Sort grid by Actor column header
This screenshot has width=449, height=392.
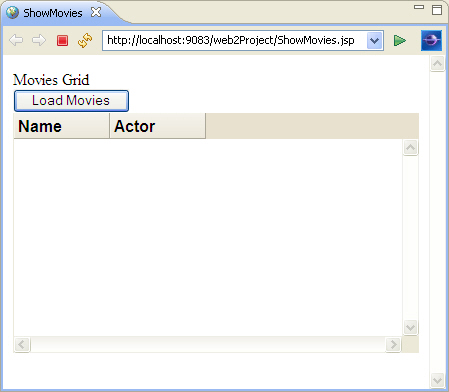tap(158, 126)
